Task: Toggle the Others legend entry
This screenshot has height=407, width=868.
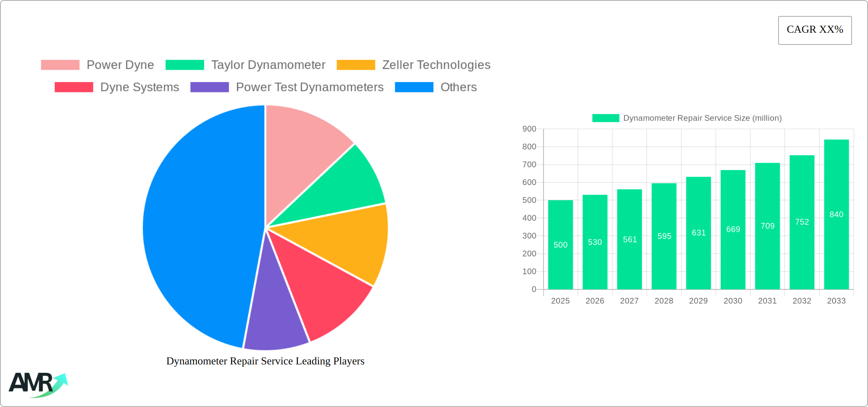Action: tap(458, 87)
